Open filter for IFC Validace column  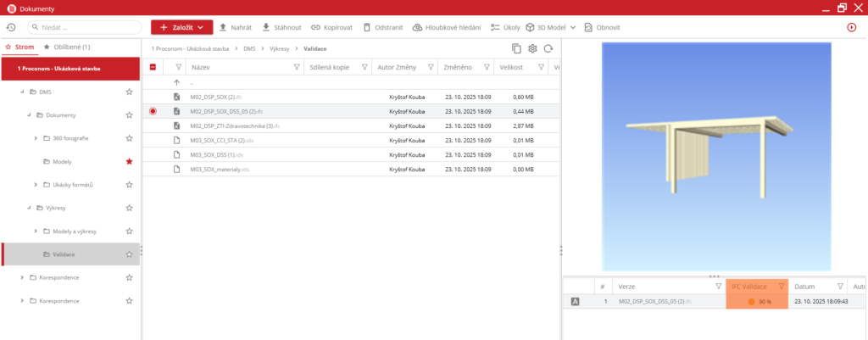tap(781, 287)
